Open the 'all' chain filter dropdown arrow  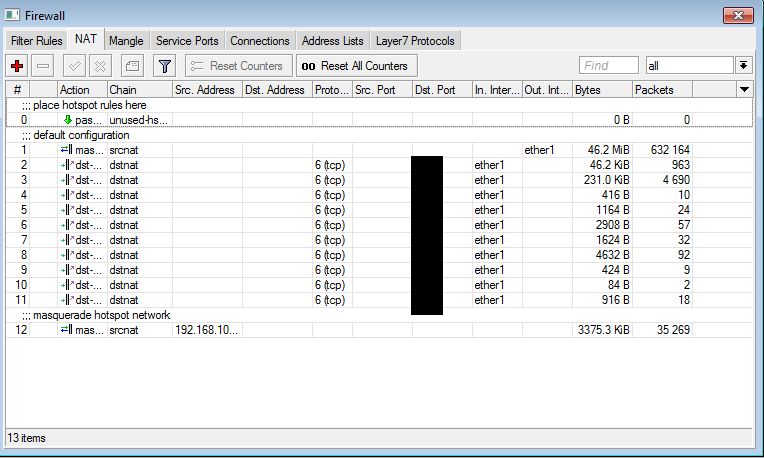click(x=743, y=65)
